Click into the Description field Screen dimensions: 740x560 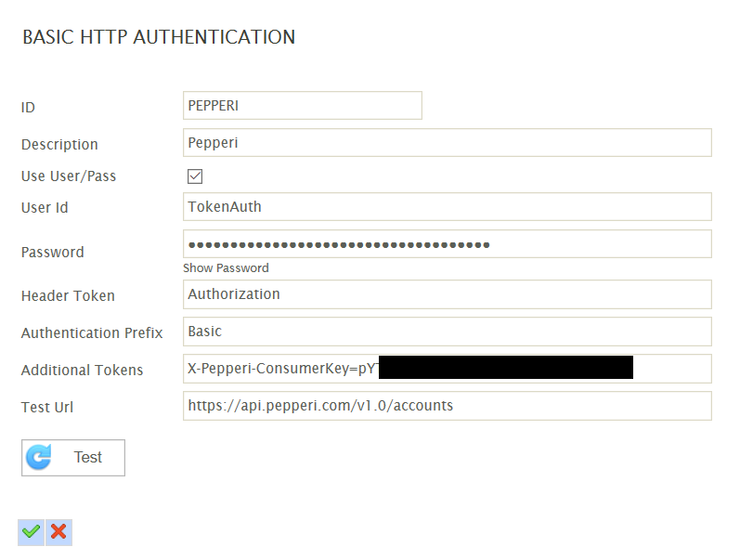(x=448, y=143)
